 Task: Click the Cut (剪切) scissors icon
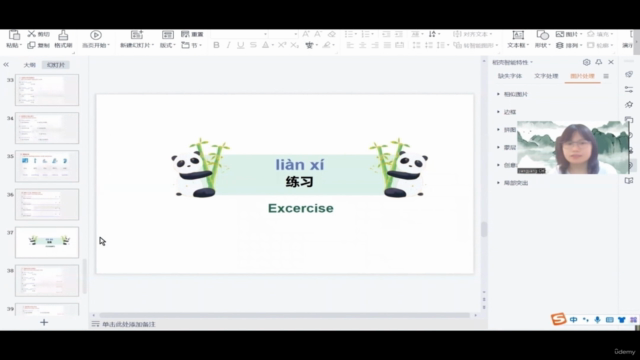point(32,34)
